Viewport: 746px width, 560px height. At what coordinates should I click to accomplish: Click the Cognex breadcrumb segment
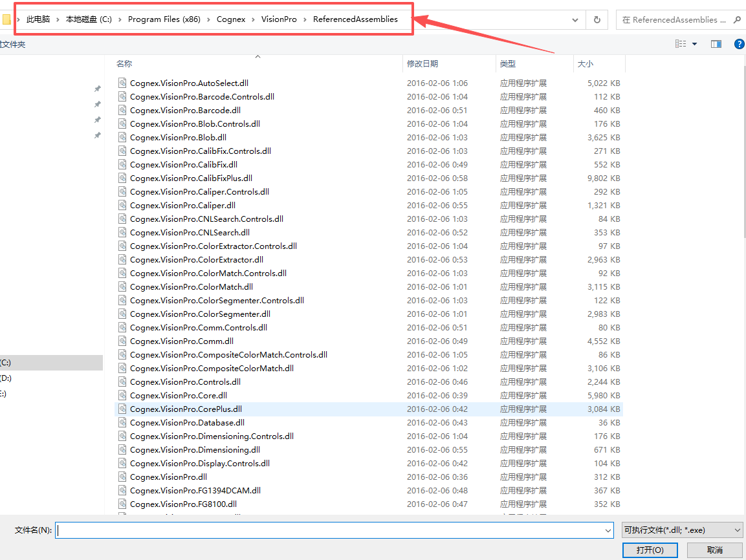[x=231, y=19]
